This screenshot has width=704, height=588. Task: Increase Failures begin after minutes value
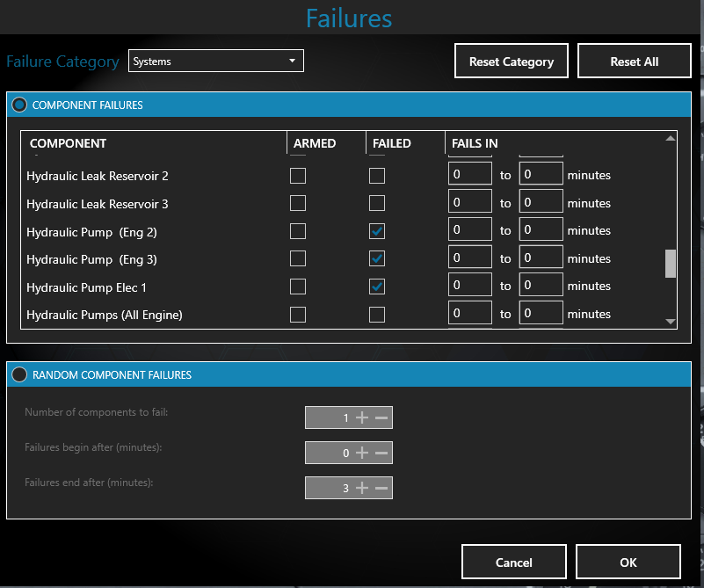[x=362, y=453]
